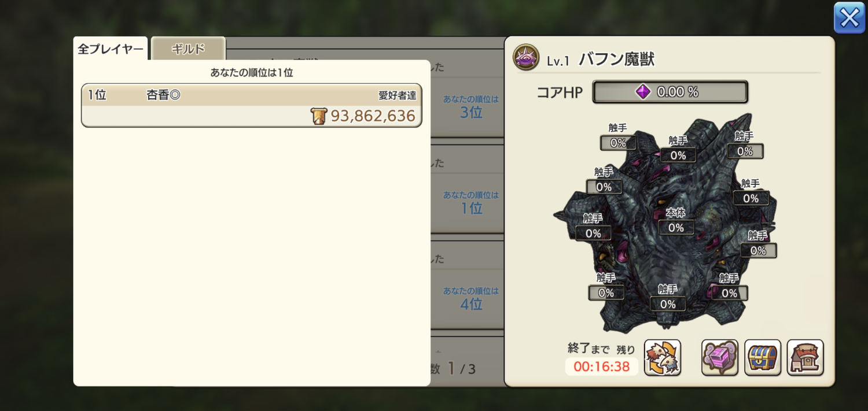Click the purple eye monster emblem
868x411 pixels.
click(x=526, y=58)
